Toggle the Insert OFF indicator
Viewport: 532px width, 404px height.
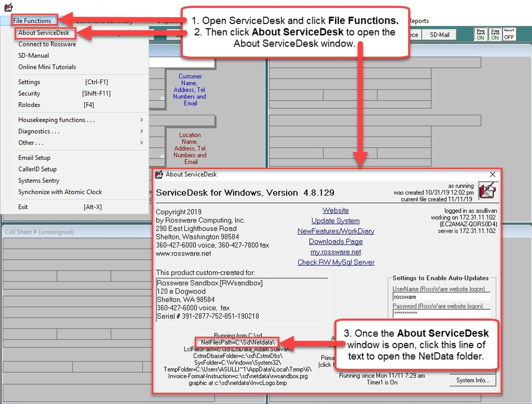[509, 35]
